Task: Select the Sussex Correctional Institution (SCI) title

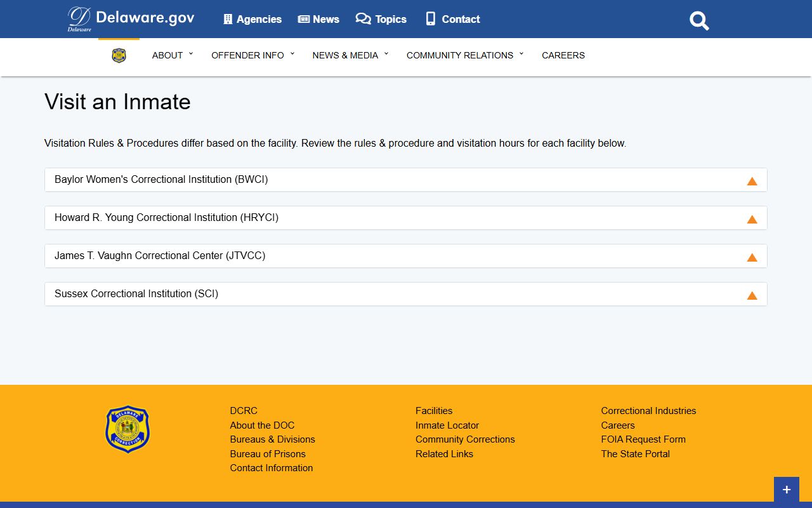Action: 136,294
